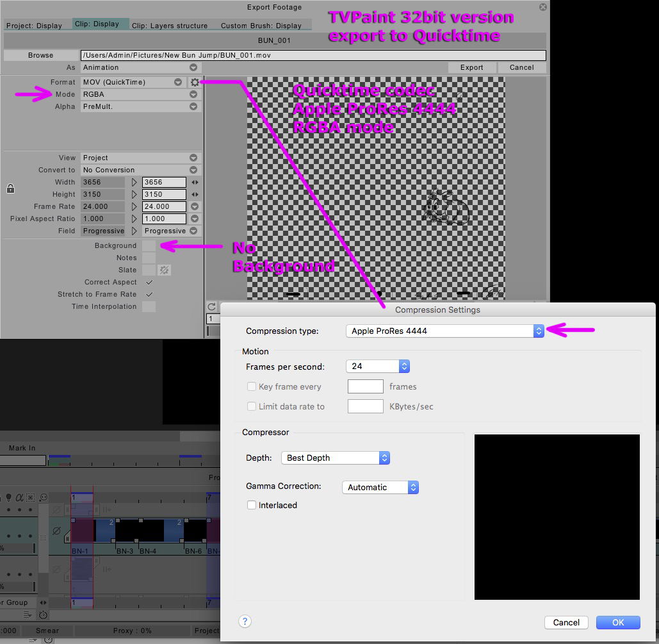659x644 pixels.
Task: Open the Compression Settings help icon
Action: pos(245,622)
